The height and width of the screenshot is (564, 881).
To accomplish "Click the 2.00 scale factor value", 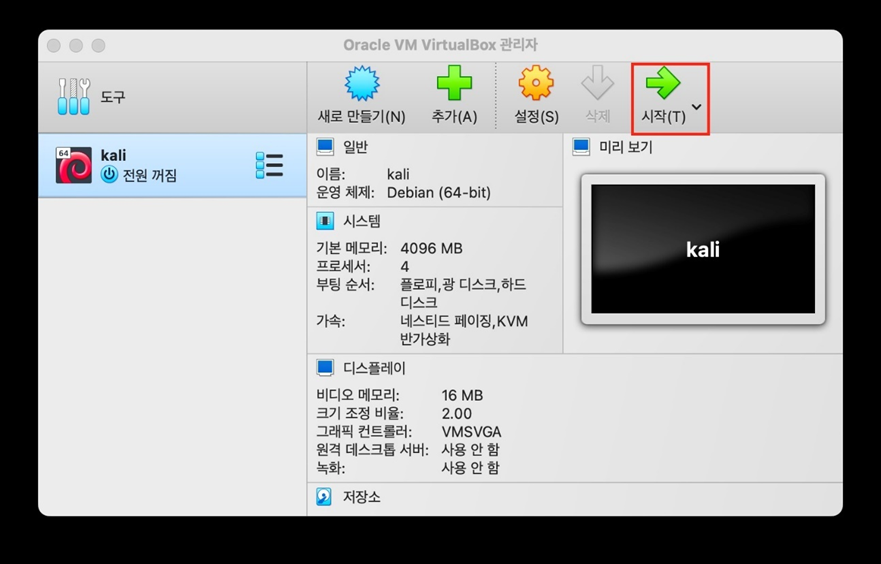I will coord(457,413).
